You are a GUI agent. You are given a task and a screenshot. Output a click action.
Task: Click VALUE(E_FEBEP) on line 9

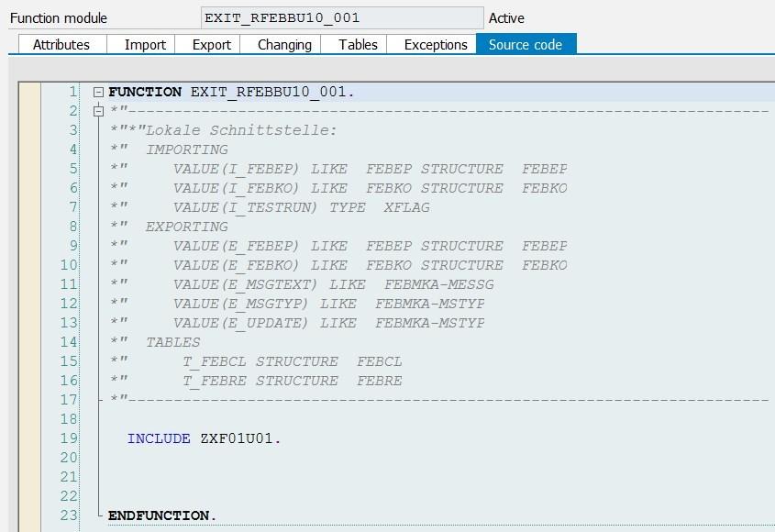pos(237,246)
